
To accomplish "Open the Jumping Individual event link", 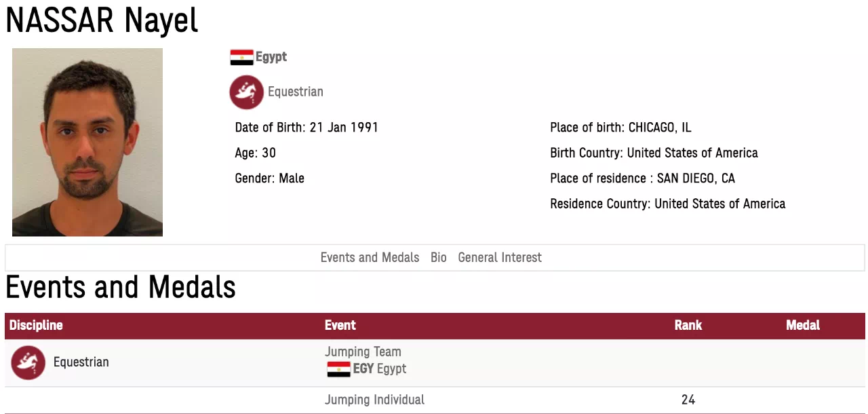I will click(x=374, y=400).
